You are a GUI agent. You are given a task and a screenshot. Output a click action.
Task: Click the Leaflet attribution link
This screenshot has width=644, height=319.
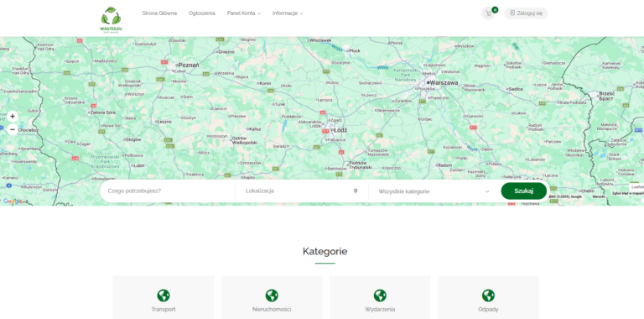(637, 186)
